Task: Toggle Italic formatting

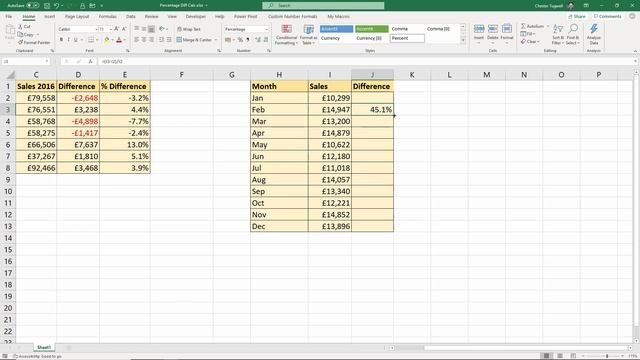Action: coord(68,40)
